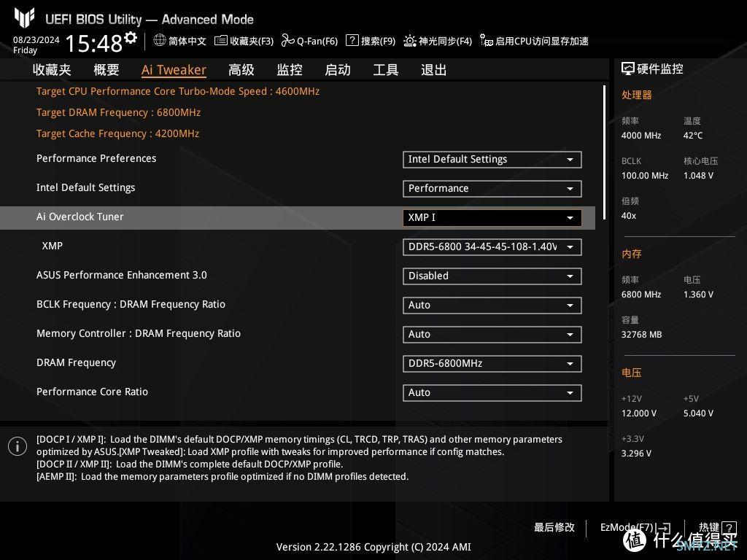Click 最后修改 button

point(554,527)
